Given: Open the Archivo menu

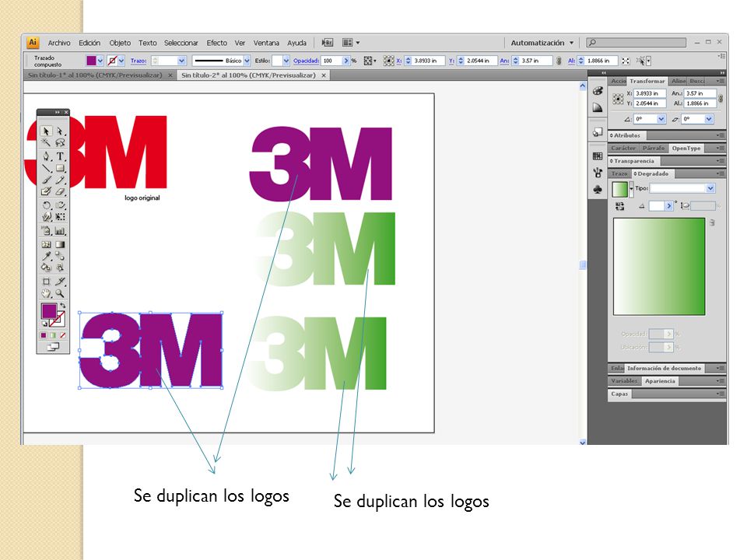Looking at the screenshot, I should (59, 43).
